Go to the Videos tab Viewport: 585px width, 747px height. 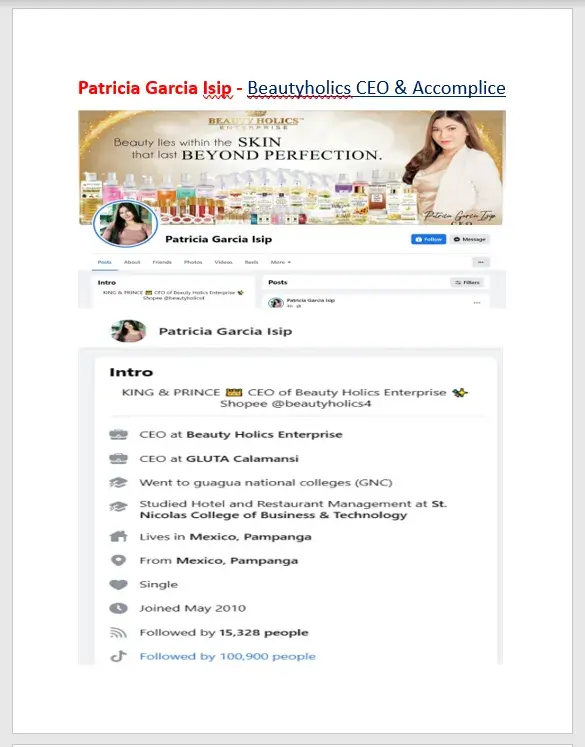point(223,262)
